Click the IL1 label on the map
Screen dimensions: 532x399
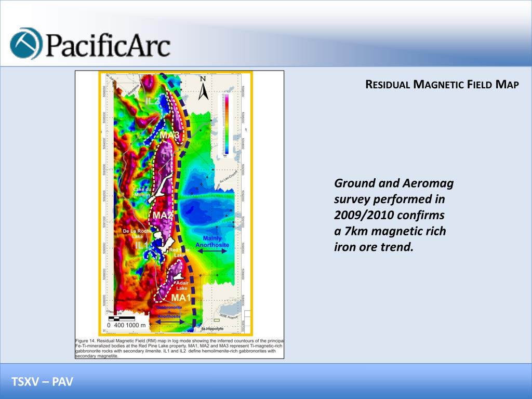[x=141, y=245]
